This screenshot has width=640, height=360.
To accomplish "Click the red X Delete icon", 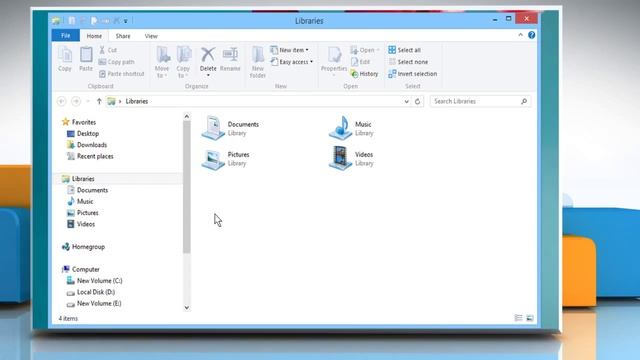I will coord(208,54).
